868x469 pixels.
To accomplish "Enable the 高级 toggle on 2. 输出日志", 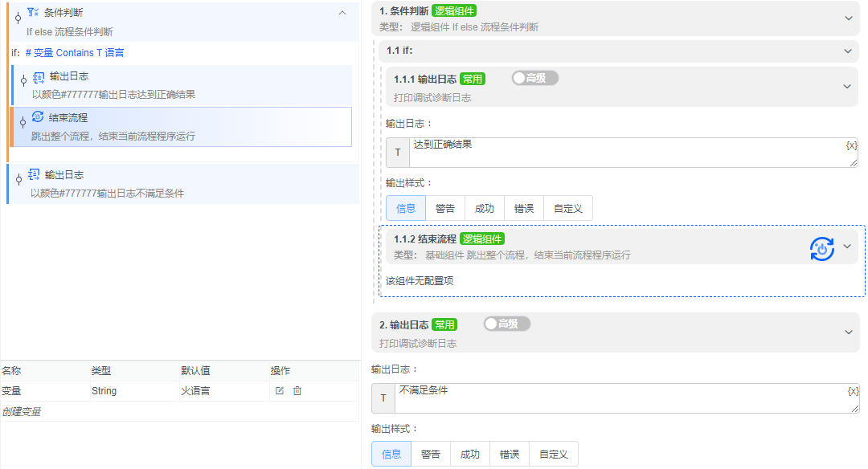I will [x=507, y=324].
